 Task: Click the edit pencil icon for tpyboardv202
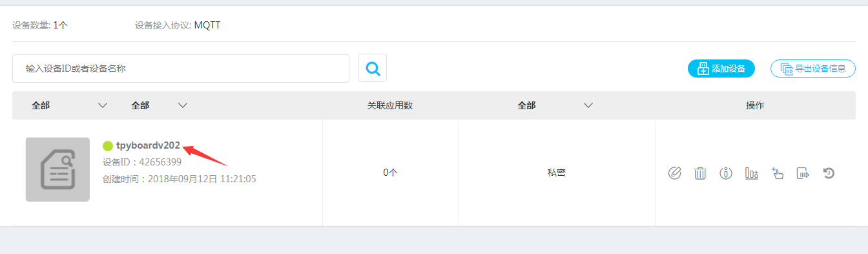(674, 173)
